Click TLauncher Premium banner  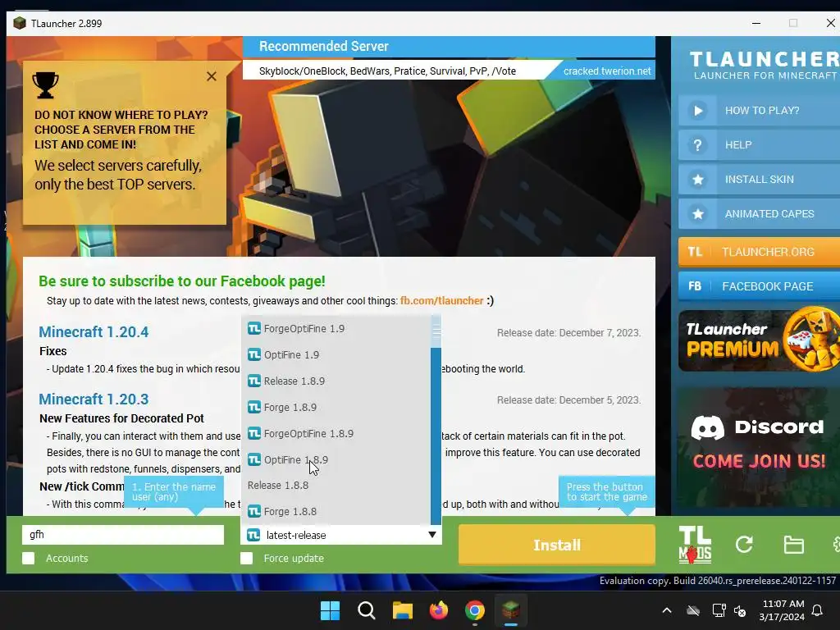[x=759, y=340]
